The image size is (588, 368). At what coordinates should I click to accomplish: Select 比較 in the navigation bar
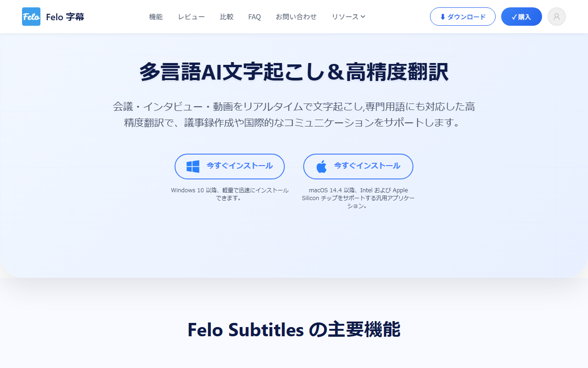[226, 17]
